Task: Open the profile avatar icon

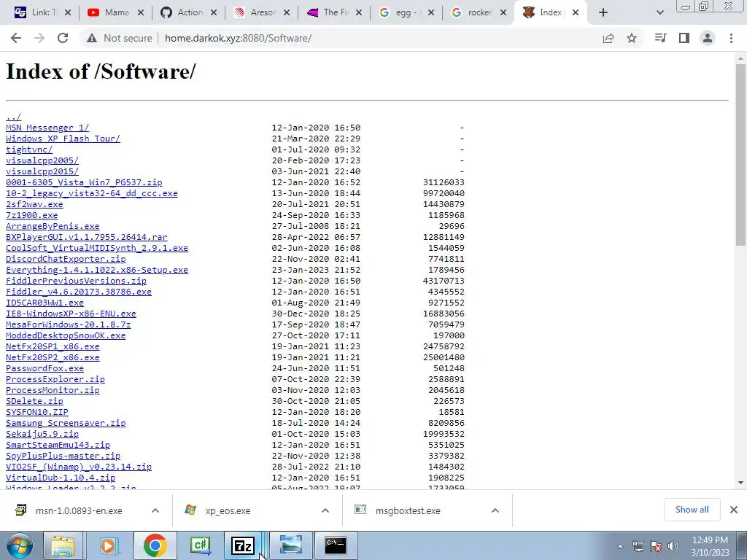Action: pos(708,38)
